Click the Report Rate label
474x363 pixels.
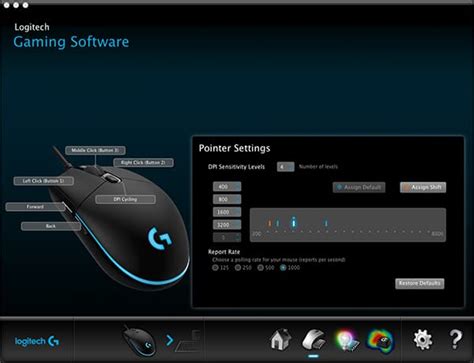pos(224,252)
